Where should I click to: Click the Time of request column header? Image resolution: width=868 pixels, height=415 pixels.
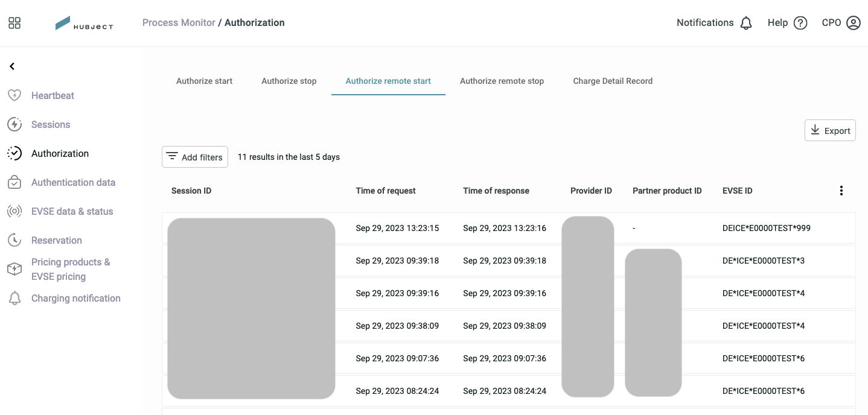point(386,191)
